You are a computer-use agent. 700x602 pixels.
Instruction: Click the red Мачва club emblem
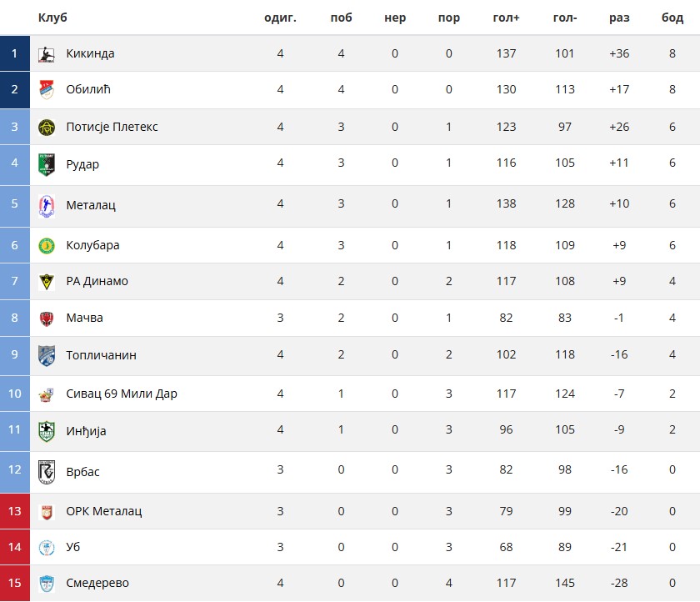click(47, 319)
